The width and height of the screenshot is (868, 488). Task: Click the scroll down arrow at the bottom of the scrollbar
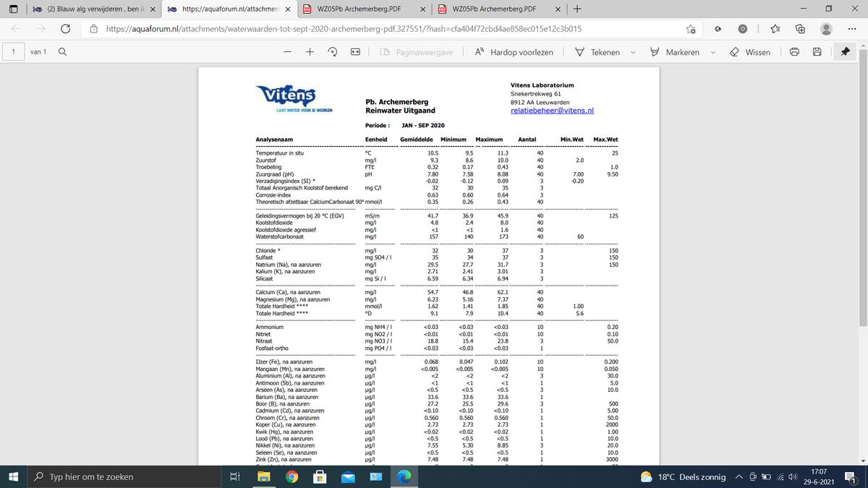[863, 460]
